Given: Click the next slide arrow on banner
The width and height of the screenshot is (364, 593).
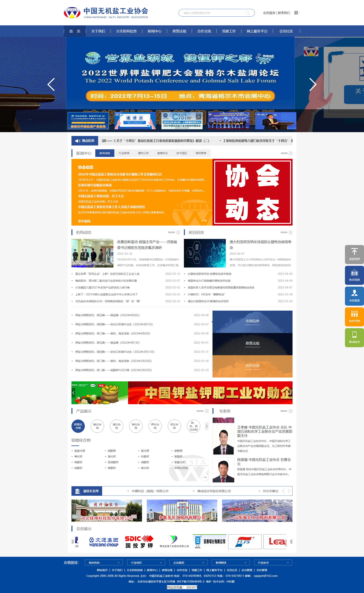Looking at the screenshot, I should click(313, 84).
